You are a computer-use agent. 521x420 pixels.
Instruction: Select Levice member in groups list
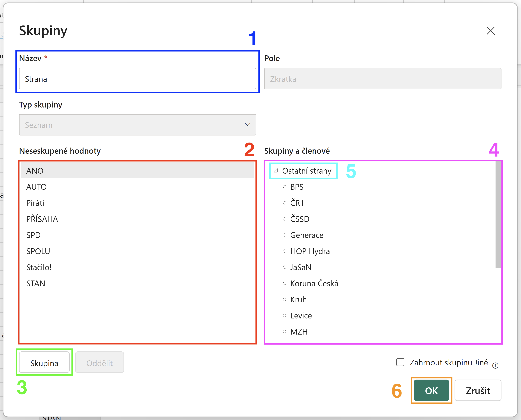pos(301,316)
